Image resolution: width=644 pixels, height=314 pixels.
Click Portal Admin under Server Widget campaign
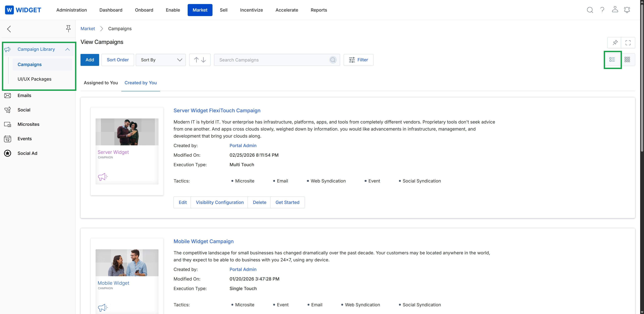pyautogui.click(x=243, y=146)
